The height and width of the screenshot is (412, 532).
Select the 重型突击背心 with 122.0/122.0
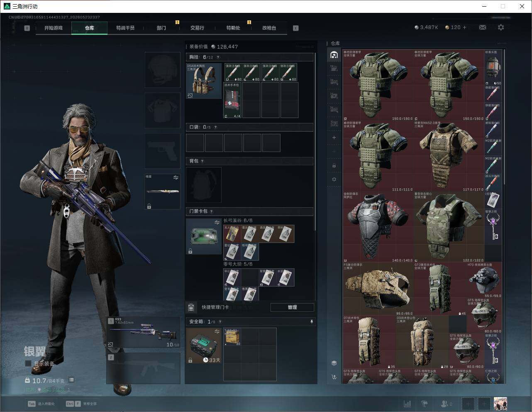coord(449,227)
